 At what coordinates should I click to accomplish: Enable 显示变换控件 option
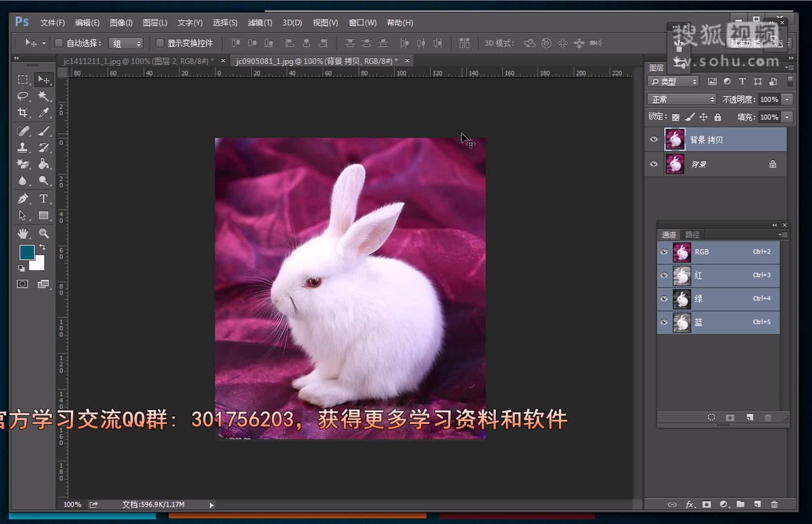[x=160, y=43]
